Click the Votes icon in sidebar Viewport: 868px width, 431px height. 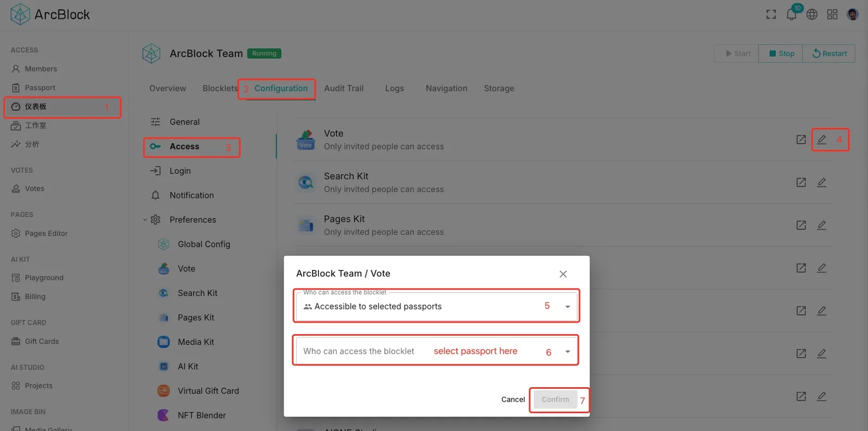(16, 189)
